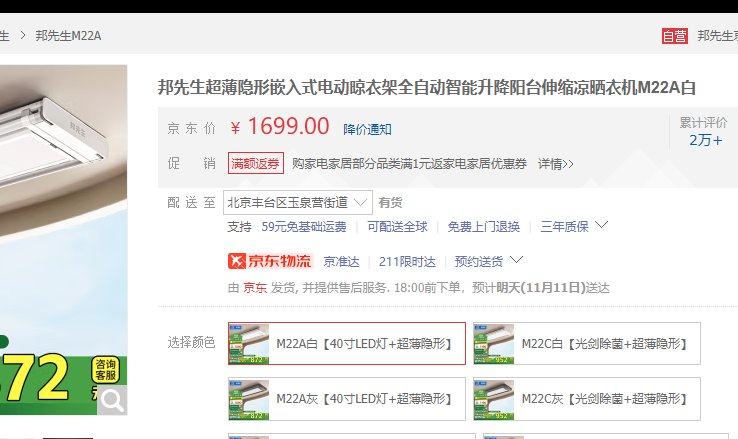Click the 2万+ cumulative reviews count
The height and width of the screenshot is (439, 738).
click(x=705, y=140)
